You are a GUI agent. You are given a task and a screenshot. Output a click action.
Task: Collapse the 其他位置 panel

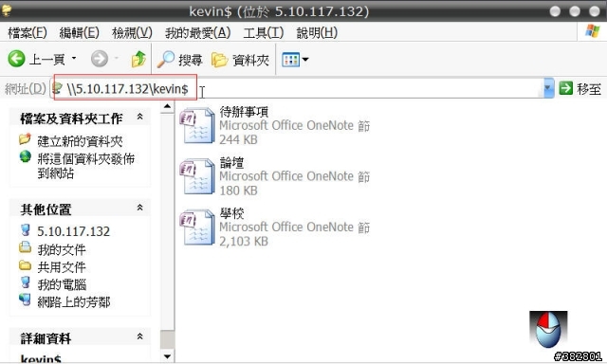[x=139, y=208]
